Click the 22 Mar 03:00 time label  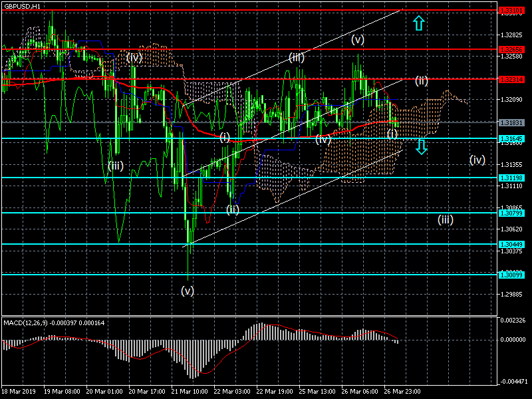click(232, 392)
